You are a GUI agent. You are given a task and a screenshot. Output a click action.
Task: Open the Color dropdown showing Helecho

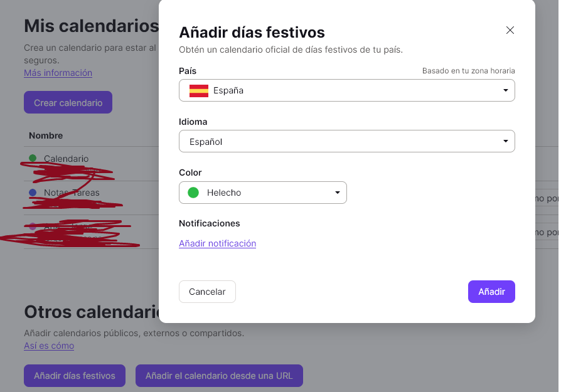click(262, 193)
